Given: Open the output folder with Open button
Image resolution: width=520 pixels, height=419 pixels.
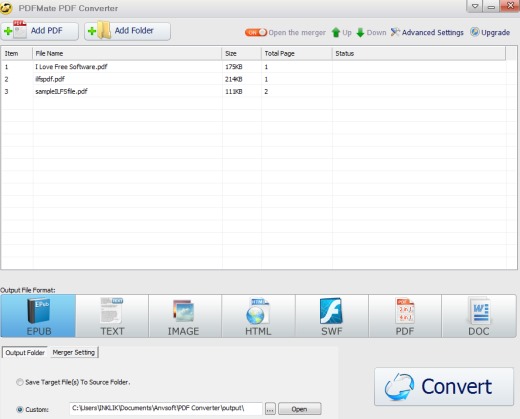Looking at the screenshot, I should coord(300,409).
